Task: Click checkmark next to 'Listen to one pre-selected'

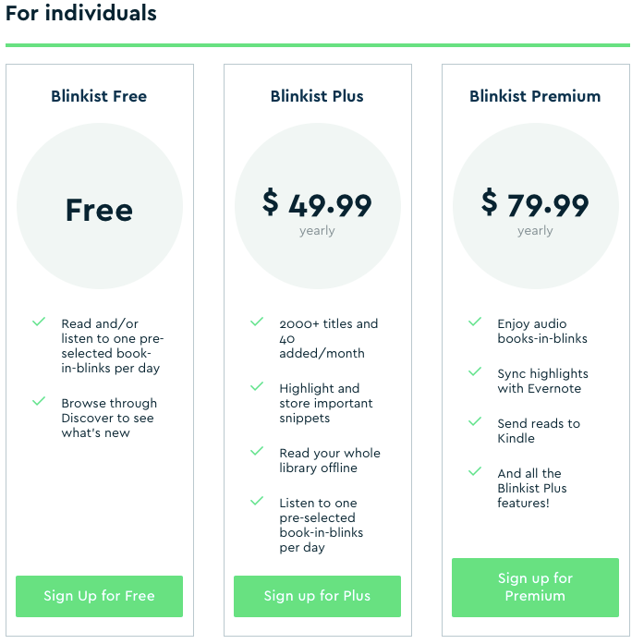Action: pyautogui.click(x=257, y=501)
